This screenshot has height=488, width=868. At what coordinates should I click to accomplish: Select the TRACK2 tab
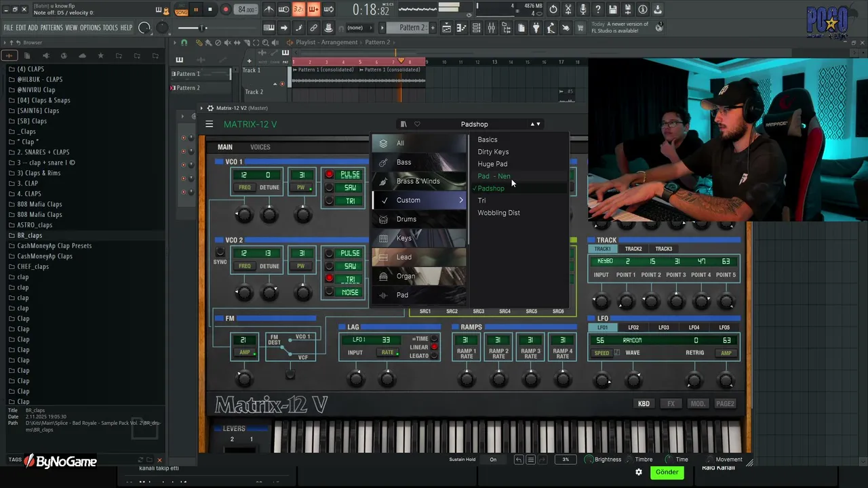coord(633,249)
